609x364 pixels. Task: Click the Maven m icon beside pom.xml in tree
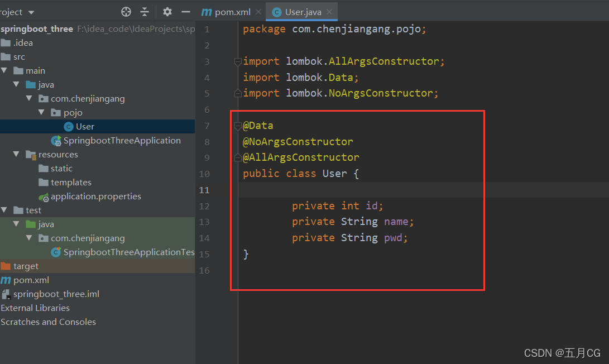point(6,280)
